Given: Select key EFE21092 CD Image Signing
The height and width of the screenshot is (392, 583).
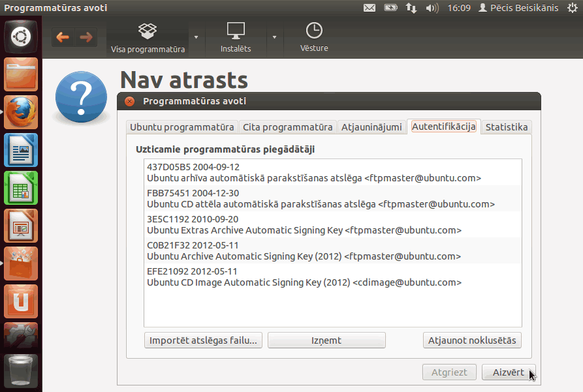Looking at the screenshot, I should 333,277.
